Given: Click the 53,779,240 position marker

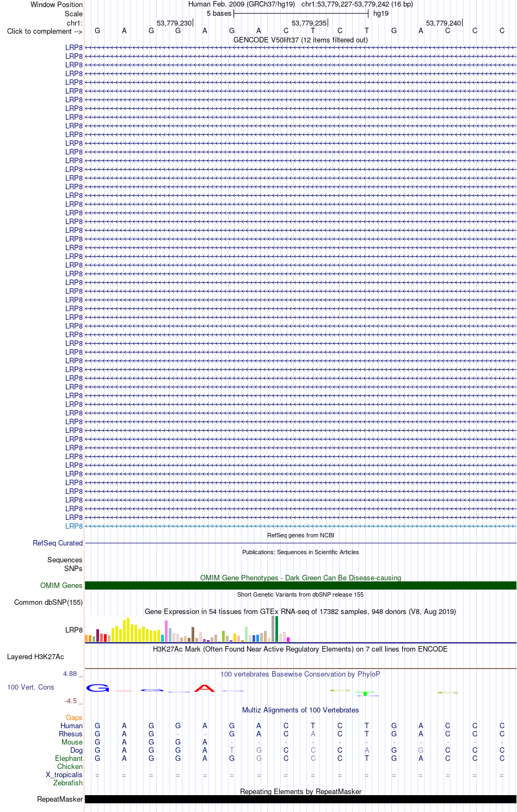Looking at the screenshot, I should [444, 23].
